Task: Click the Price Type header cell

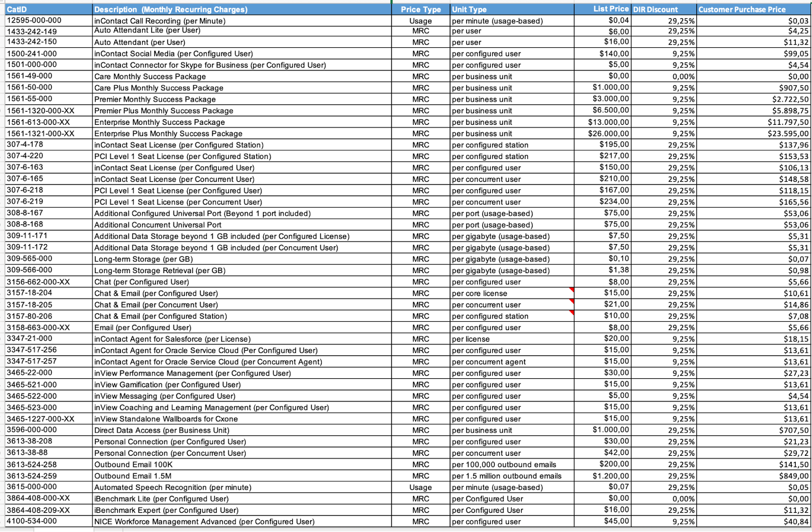Action: tap(420, 9)
